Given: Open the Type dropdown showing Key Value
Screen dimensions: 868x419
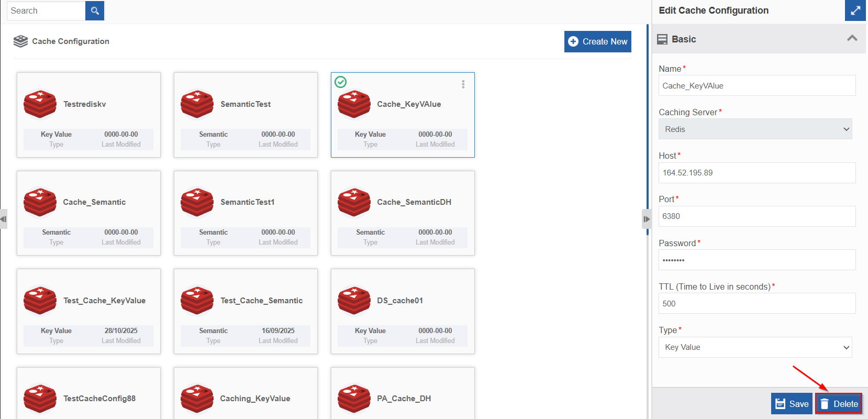Looking at the screenshot, I should click(x=755, y=347).
